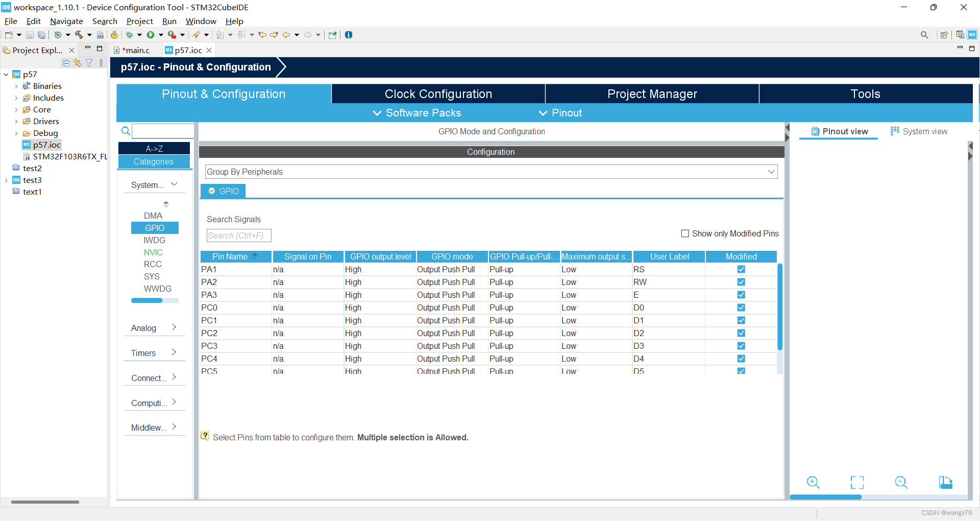Toggle Show only Modified Pins checkbox
This screenshot has width=980, height=521.
coord(685,233)
